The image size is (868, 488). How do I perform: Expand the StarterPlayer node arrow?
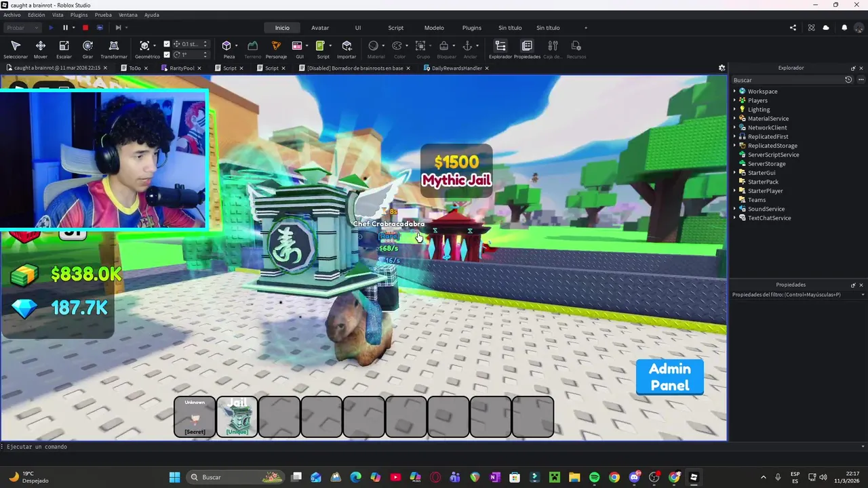[x=734, y=191]
